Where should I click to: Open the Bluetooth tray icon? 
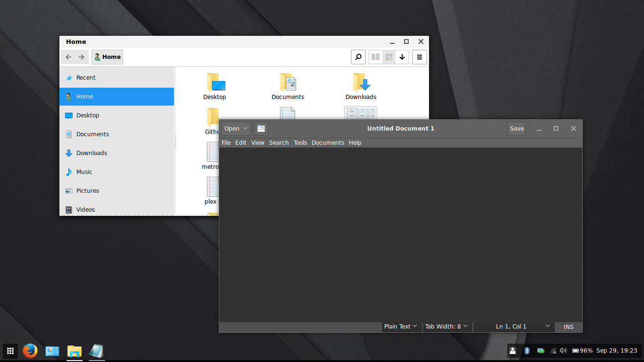(x=527, y=351)
